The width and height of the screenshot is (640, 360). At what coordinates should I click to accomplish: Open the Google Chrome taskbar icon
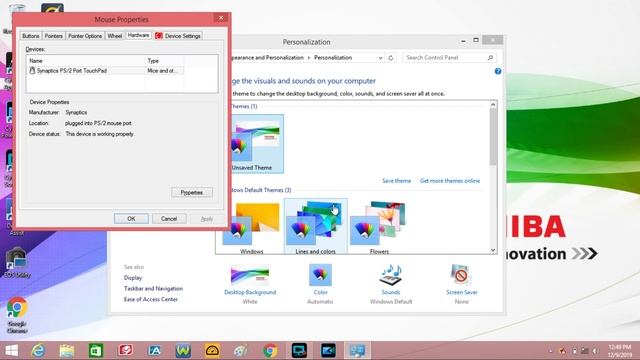[270, 351]
